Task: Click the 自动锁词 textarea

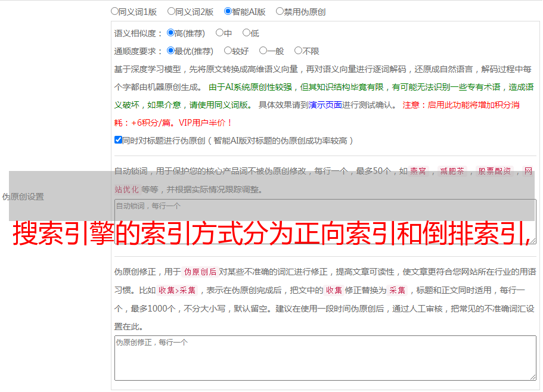Action: point(325,222)
